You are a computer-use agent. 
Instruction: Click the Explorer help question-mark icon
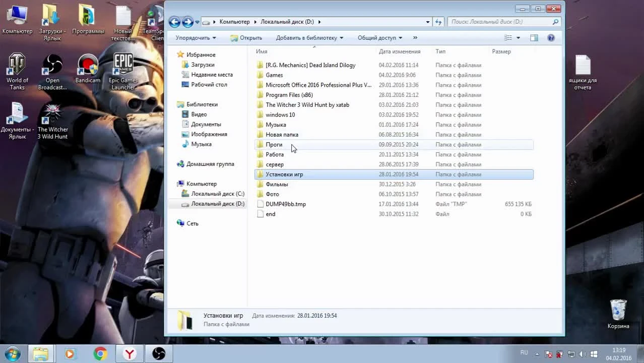pyautogui.click(x=551, y=38)
